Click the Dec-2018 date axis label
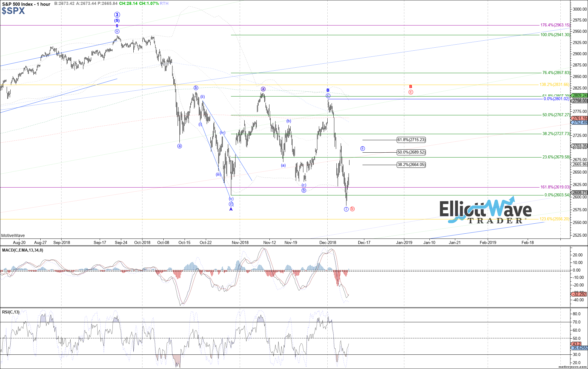Viewport: 588px width, 369px height. pyautogui.click(x=328, y=242)
